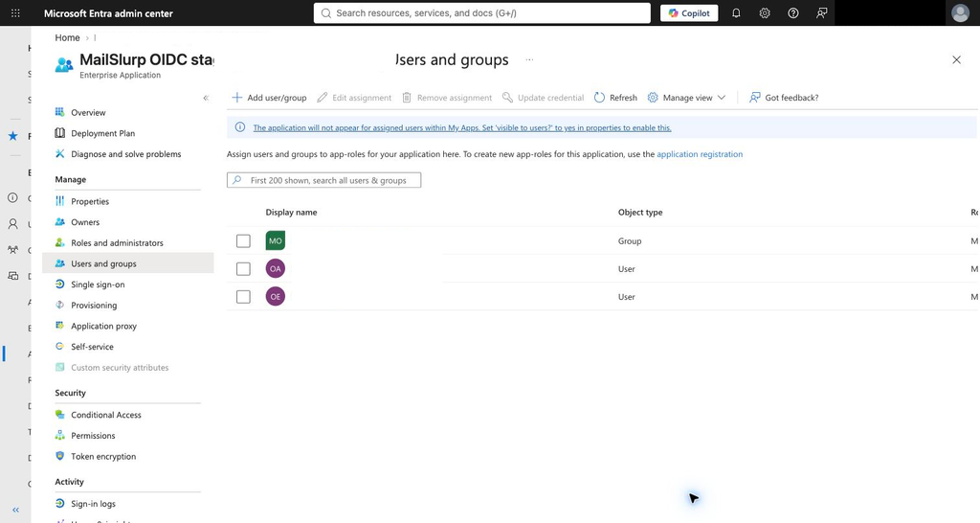Open Token encryption page
The height and width of the screenshot is (523, 980).
tap(103, 456)
